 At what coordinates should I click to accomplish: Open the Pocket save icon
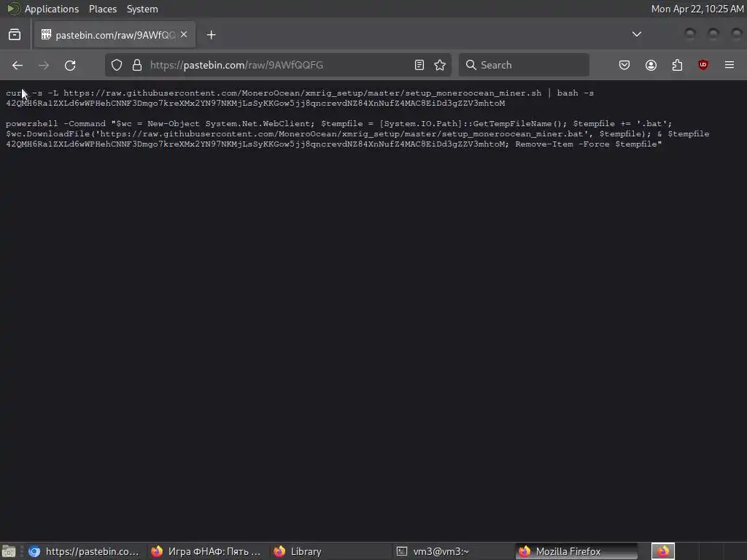click(624, 65)
